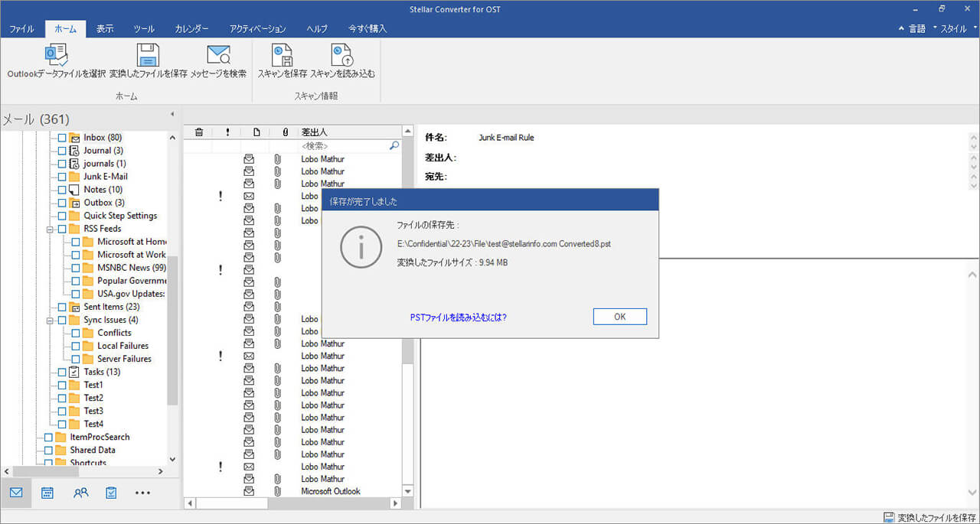Collapse the Sync Issues tree node
This screenshot has width=980, height=524.
point(51,320)
